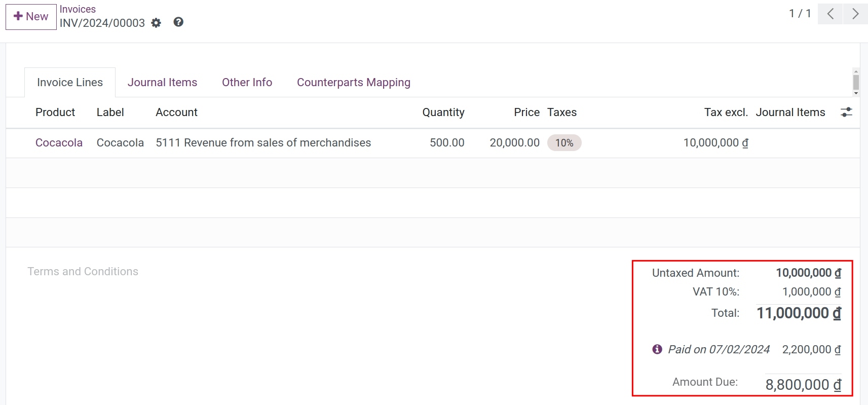Screen dimensions: 868x405
Task: Select the 5111 Revenue account cell
Action: tap(263, 143)
